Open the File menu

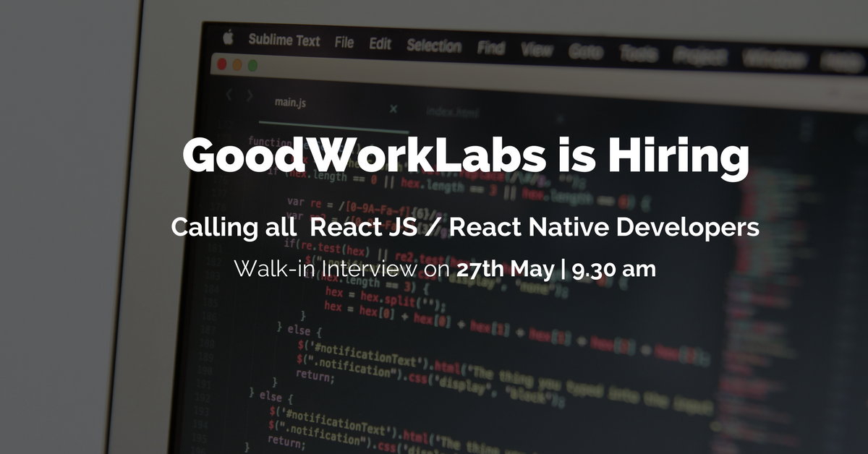[344, 43]
